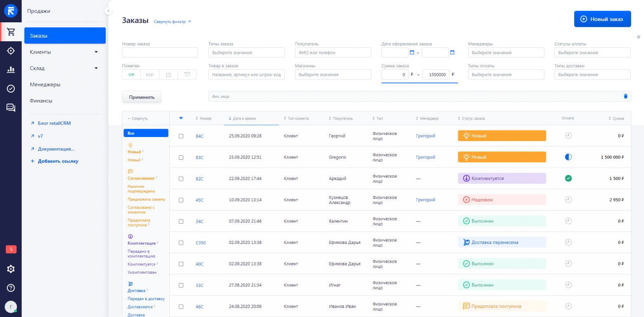Delete the Физ. лицо filter using trash icon

coord(625,96)
